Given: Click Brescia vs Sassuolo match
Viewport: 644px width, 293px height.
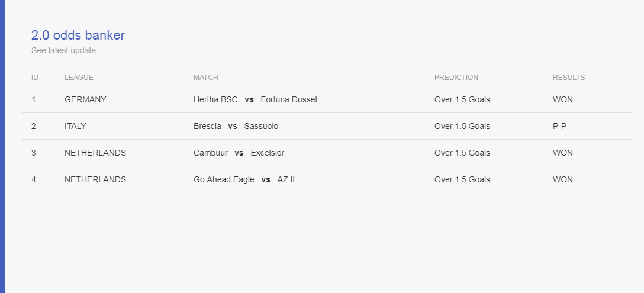Looking at the screenshot, I should click(236, 126).
